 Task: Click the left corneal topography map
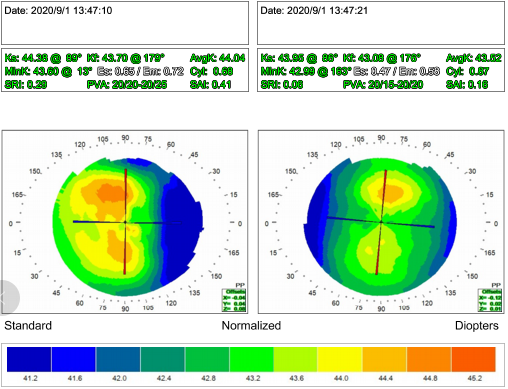tap(128, 227)
